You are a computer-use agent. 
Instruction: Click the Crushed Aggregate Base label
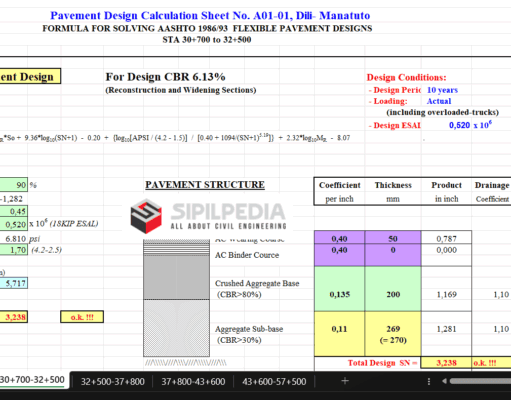[257, 283]
